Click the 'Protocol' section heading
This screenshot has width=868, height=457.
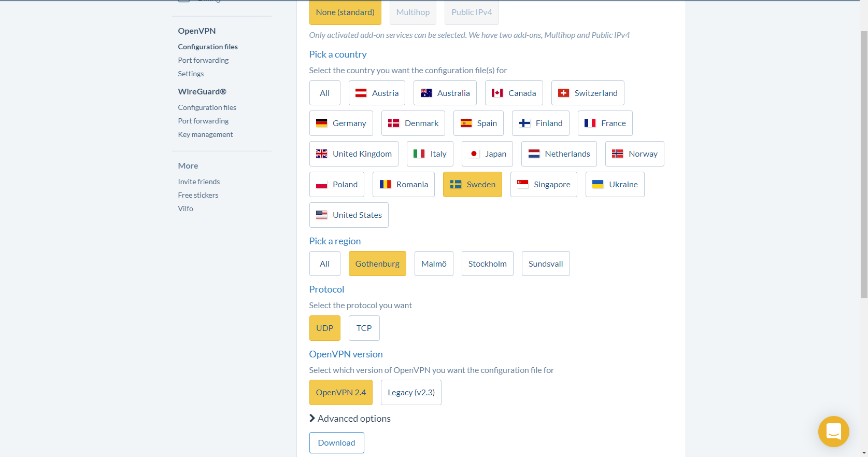[x=326, y=289]
